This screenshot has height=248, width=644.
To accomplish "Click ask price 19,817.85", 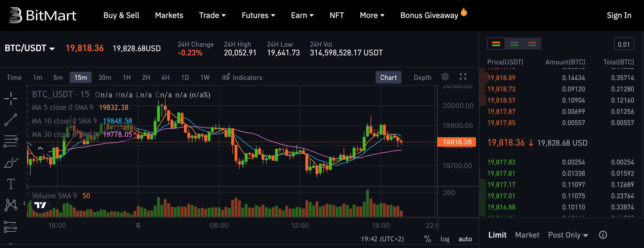I will click(501, 123).
